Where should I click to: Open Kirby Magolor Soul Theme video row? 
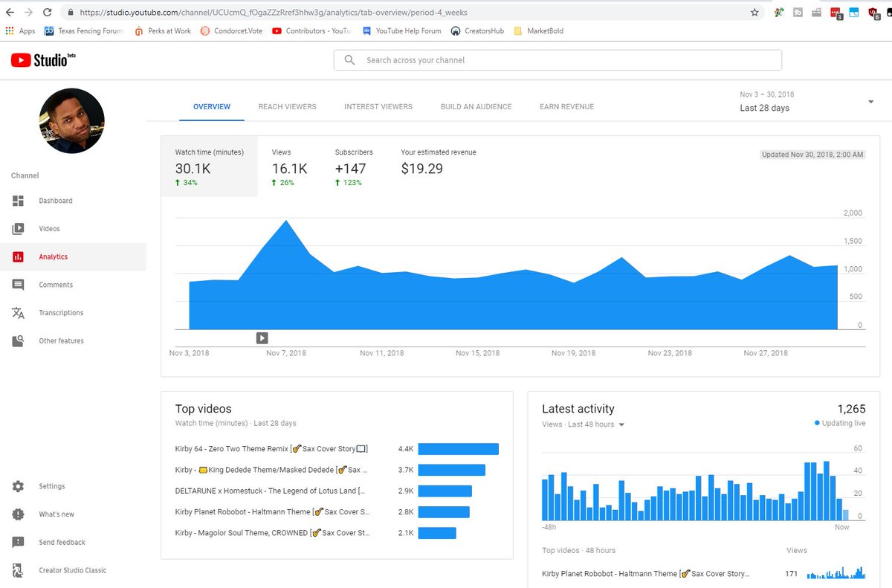[x=272, y=533]
